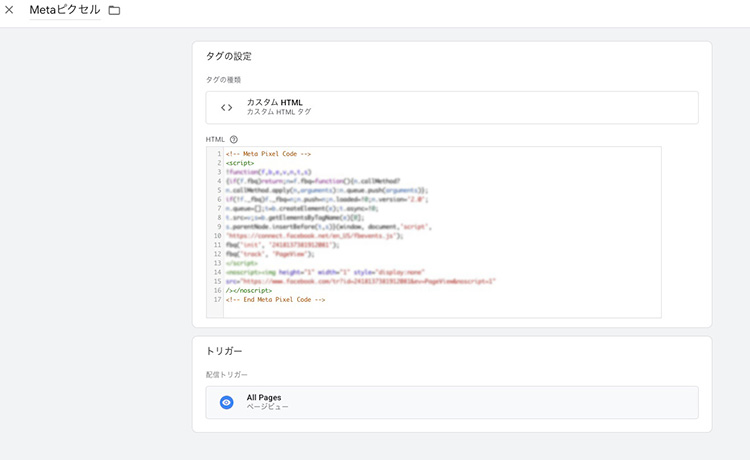Click the blue eye icon for All Pages
Viewport: 750px width, 460px height.
point(226,403)
